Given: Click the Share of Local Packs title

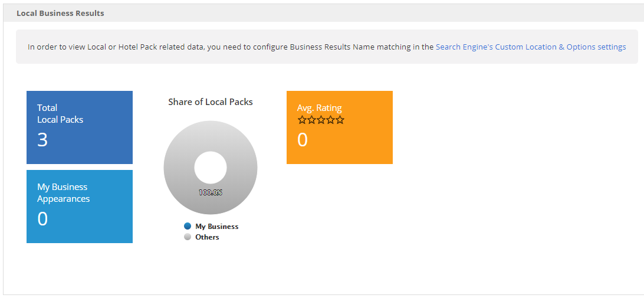Looking at the screenshot, I should pos(211,102).
